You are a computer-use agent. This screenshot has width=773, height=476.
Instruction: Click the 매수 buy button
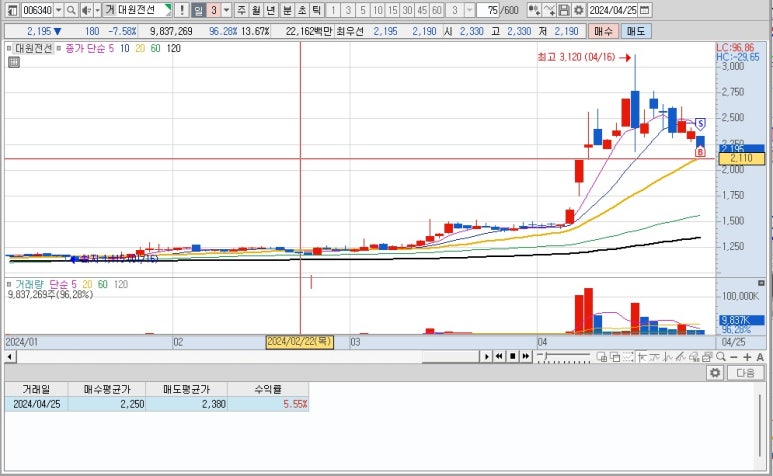603,31
